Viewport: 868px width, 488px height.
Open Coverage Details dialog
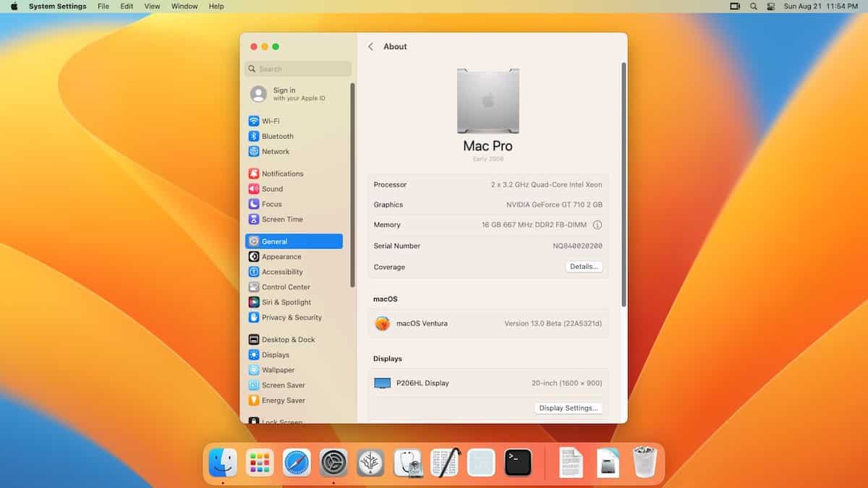coord(582,266)
